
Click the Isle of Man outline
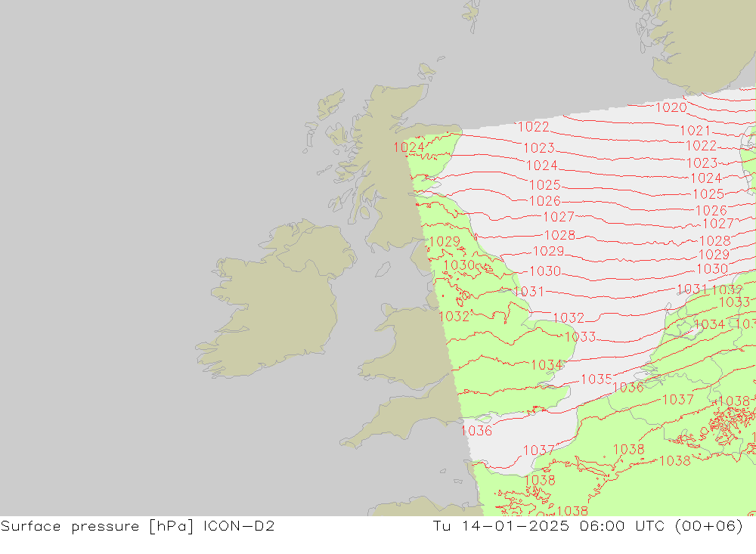click(x=383, y=270)
